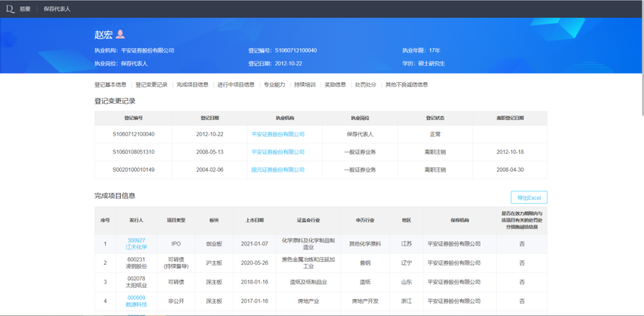Open the 国元证券股份有限公司 link
Image resolution: width=644 pixels, height=316 pixels.
pyautogui.click(x=278, y=170)
